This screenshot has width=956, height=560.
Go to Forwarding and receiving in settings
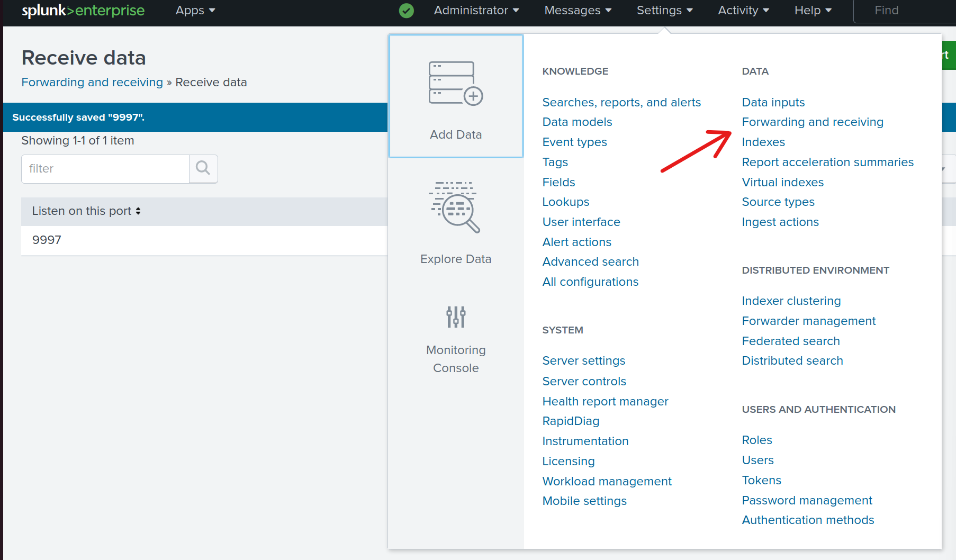(x=812, y=122)
